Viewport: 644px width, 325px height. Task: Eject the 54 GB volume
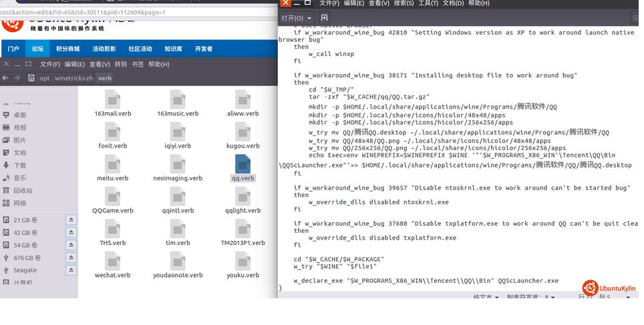(x=71, y=245)
